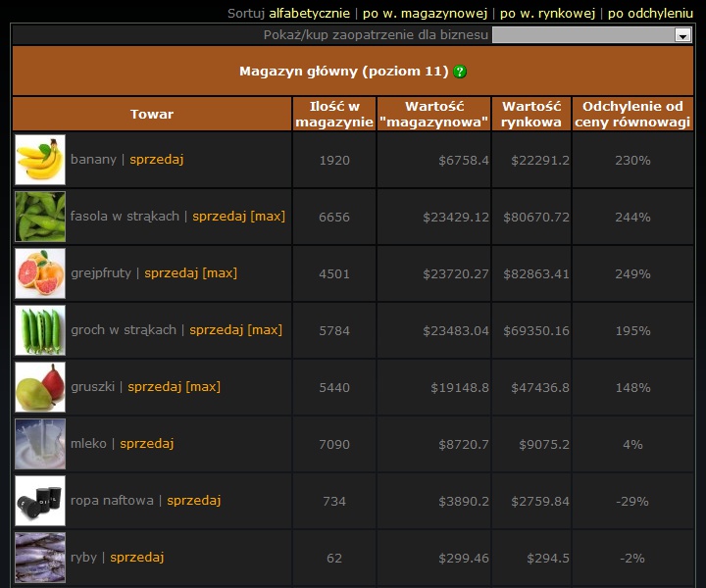Click [max] for grejpfruty
The image size is (706, 588).
click(220, 272)
